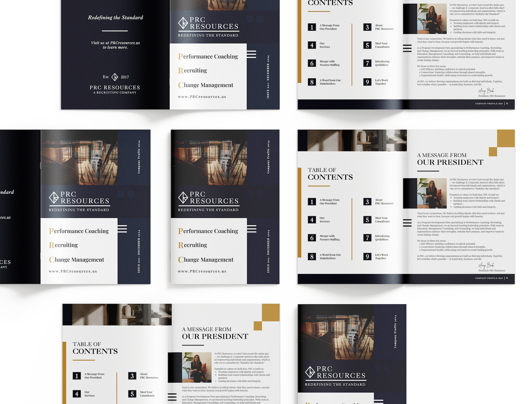Click numbered box 9 in the top-right spread
The width and height of the screenshot is (532, 404).
coord(367,82)
